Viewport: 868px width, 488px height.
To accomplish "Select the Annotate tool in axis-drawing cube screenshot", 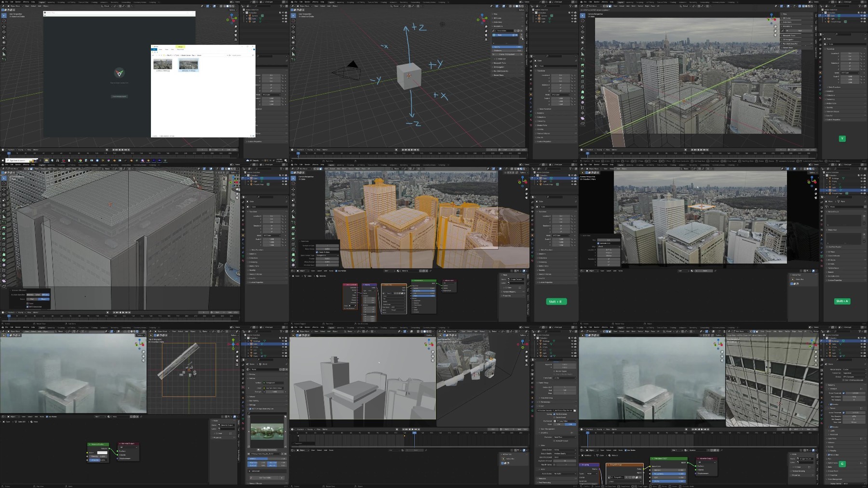I will [293, 47].
